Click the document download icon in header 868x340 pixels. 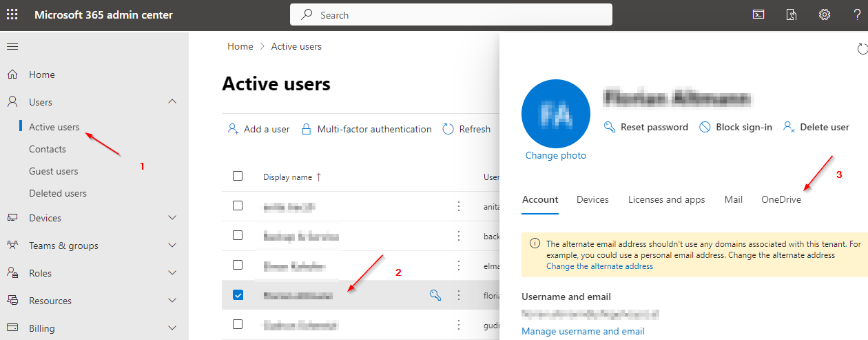point(792,14)
